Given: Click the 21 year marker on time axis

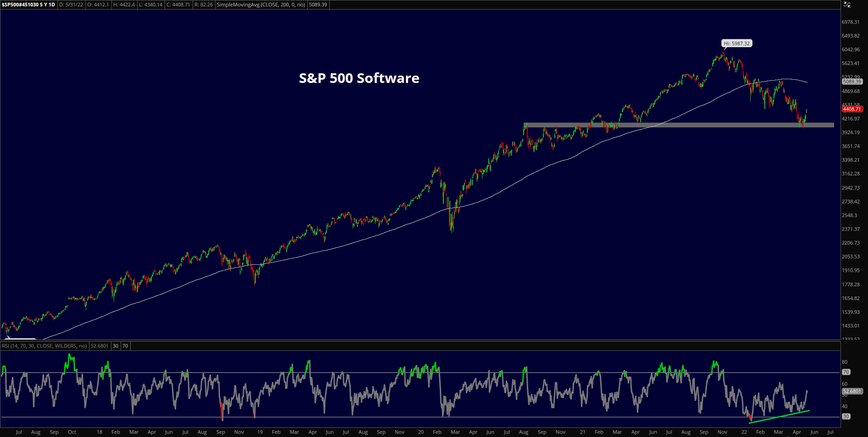Looking at the screenshot, I should point(582,432).
